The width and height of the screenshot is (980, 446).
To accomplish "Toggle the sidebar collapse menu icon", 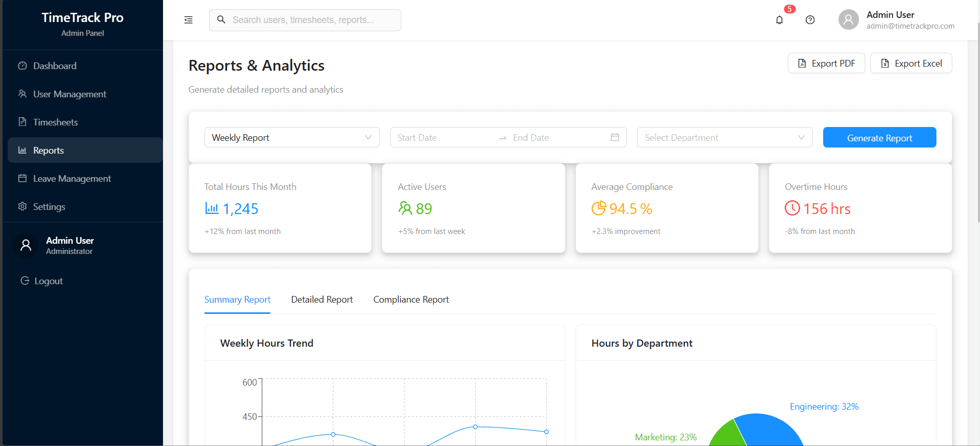I will point(189,20).
